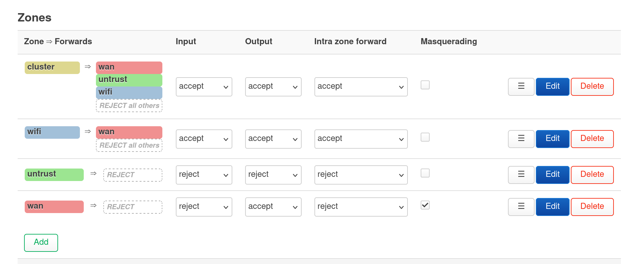Open wifi zone Intra zone forward dropdown

[x=361, y=139]
